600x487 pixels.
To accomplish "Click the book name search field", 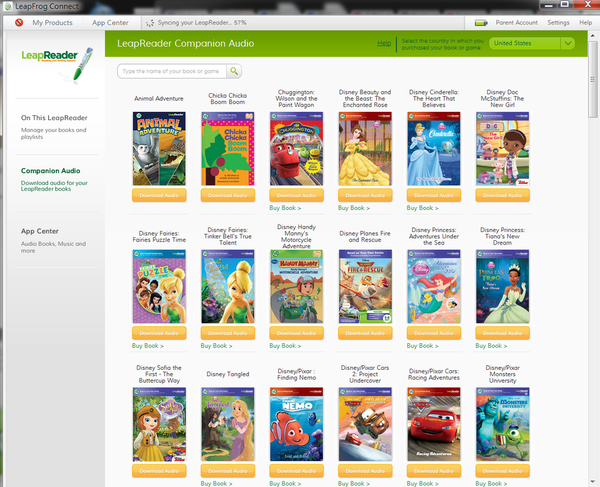I will click(x=172, y=71).
